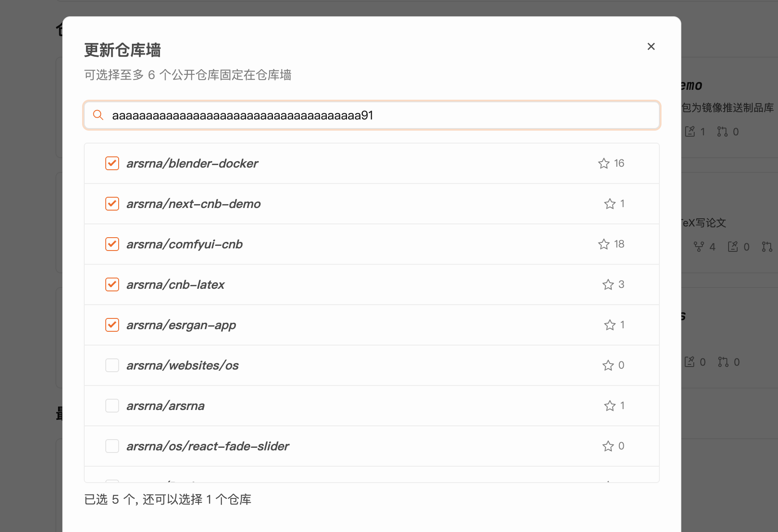The image size is (778, 532).
Task: Click the star icon beside arsrna/esrgan-app
Action: tap(610, 325)
